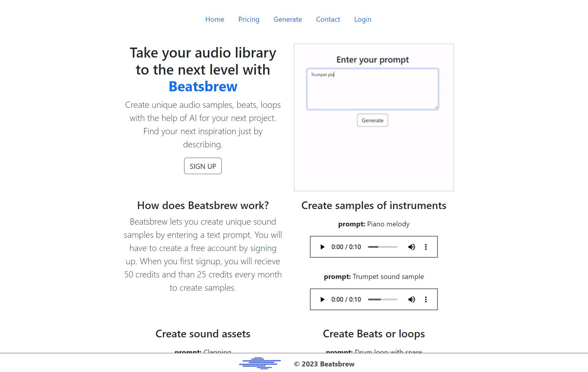Open options menu for Trumpet sound player
The width and height of the screenshot is (588, 372).
[426, 299]
